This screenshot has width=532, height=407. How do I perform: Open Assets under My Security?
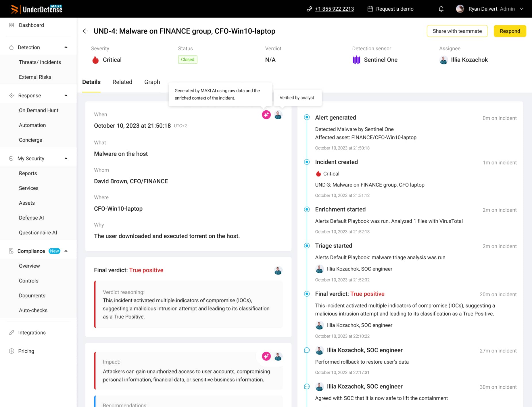click(x=27, y=203)
